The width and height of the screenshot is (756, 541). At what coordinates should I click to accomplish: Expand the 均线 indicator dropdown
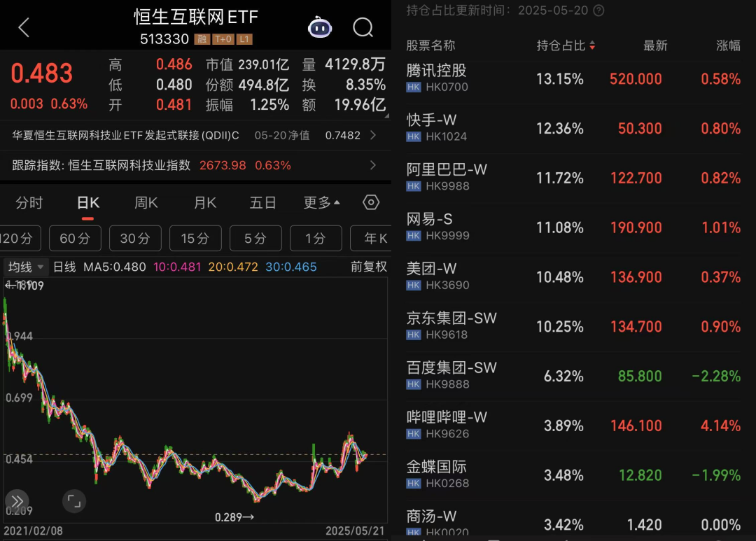click(x=26, y=267)
